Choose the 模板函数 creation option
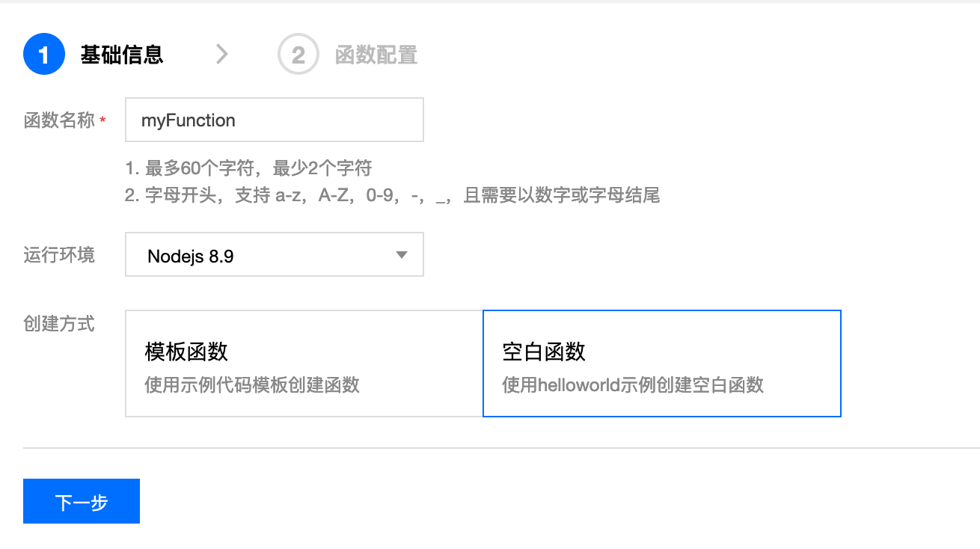Screen dimensions: 980x549 tap(304, 364)
